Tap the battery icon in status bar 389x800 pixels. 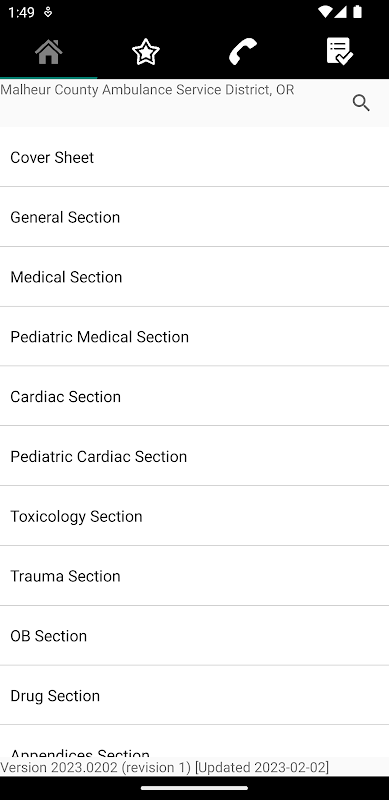(357, 12)
